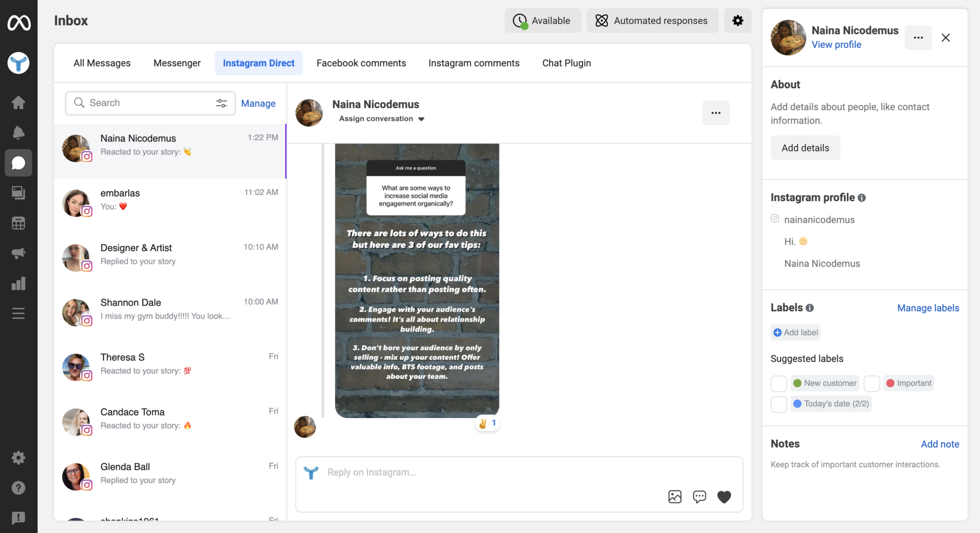The height and width of the screenshot is (533, 980).
Task: Check the Important label checkbox
Action: pos(872,384)
